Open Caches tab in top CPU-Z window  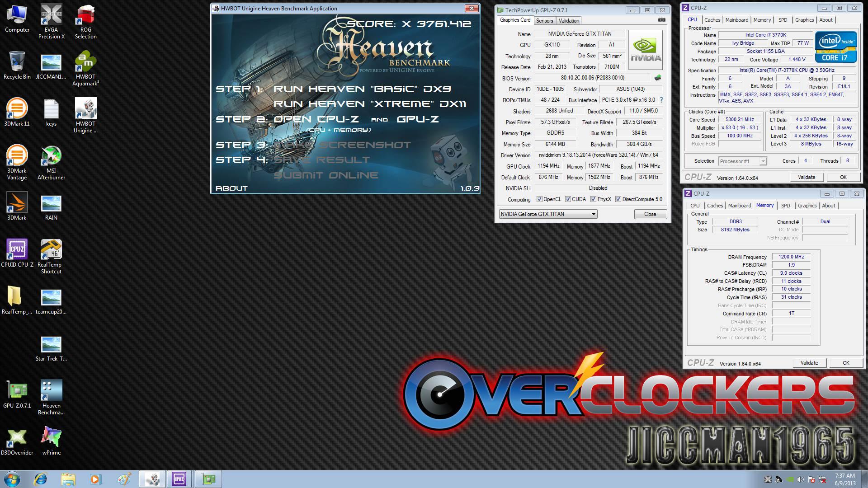point(712,20)
